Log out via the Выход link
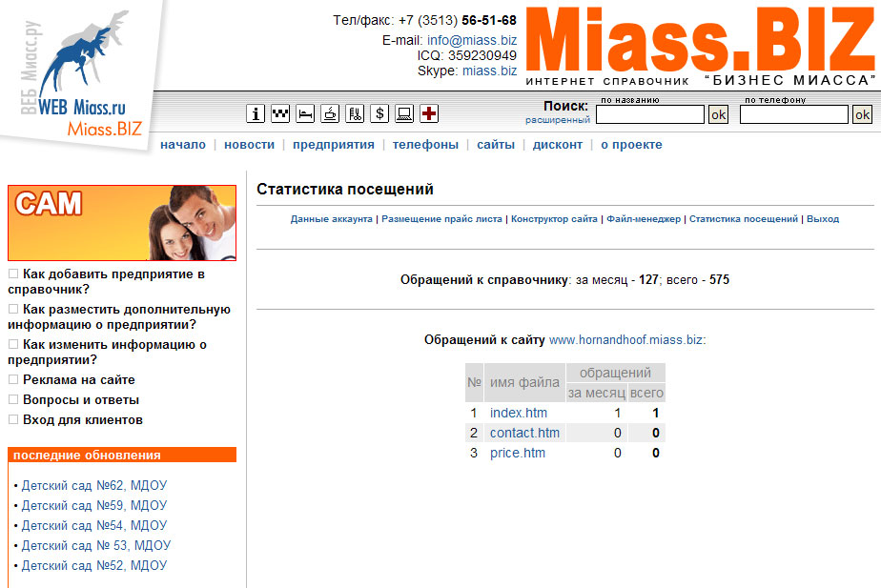 pyautogui.click(x=823, y=219)
